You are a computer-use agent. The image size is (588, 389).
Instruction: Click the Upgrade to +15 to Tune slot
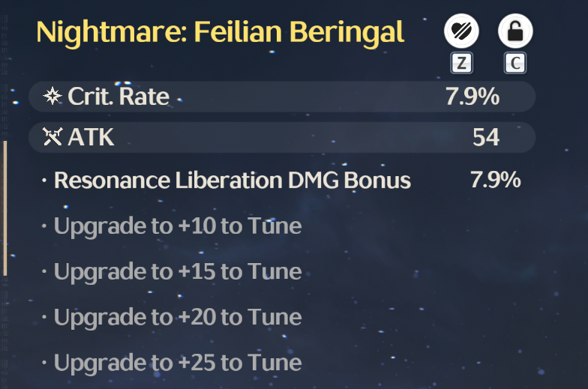coord(178,272)
